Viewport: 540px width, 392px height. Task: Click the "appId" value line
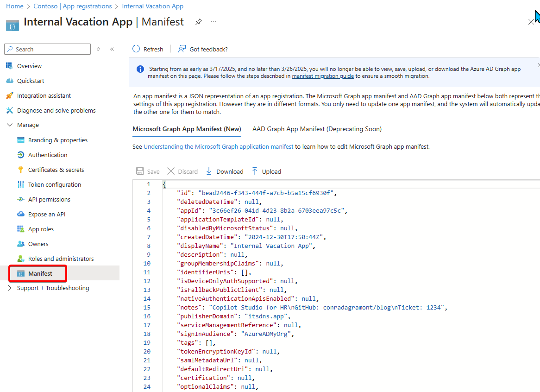click(x=262, y=210)
